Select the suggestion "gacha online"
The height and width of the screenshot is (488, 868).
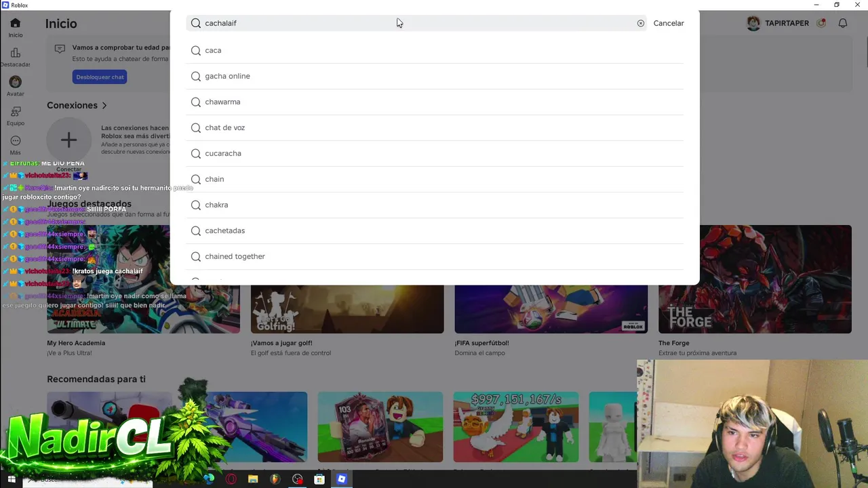(x=435, y=77)
